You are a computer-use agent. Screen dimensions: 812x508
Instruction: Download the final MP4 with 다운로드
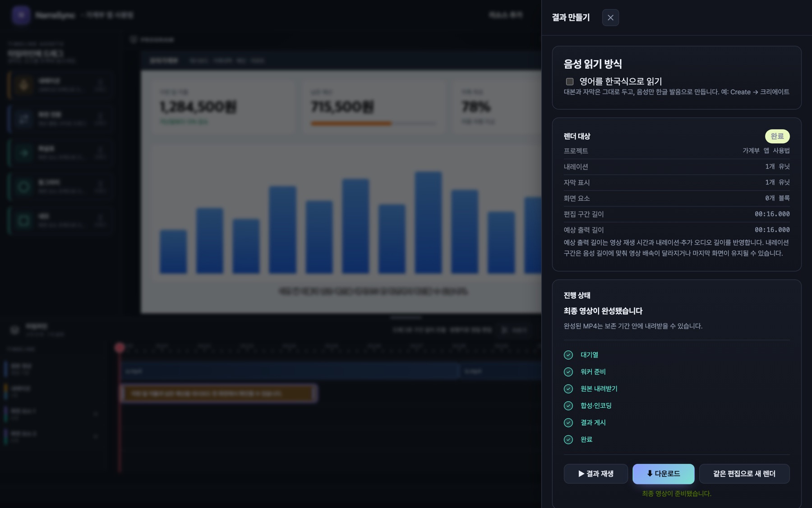pyautogui.click(x=663, y=474)
